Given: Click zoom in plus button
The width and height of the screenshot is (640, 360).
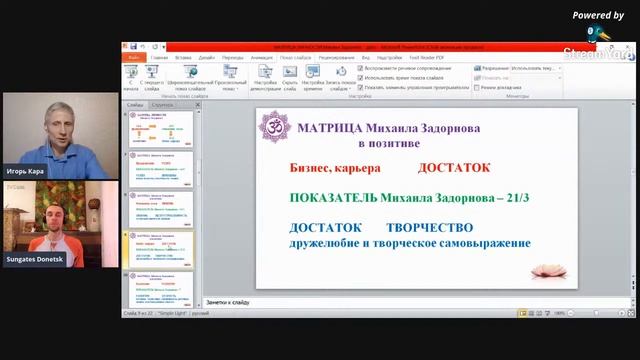Looking at the screenshot, I should click(621, 313).
